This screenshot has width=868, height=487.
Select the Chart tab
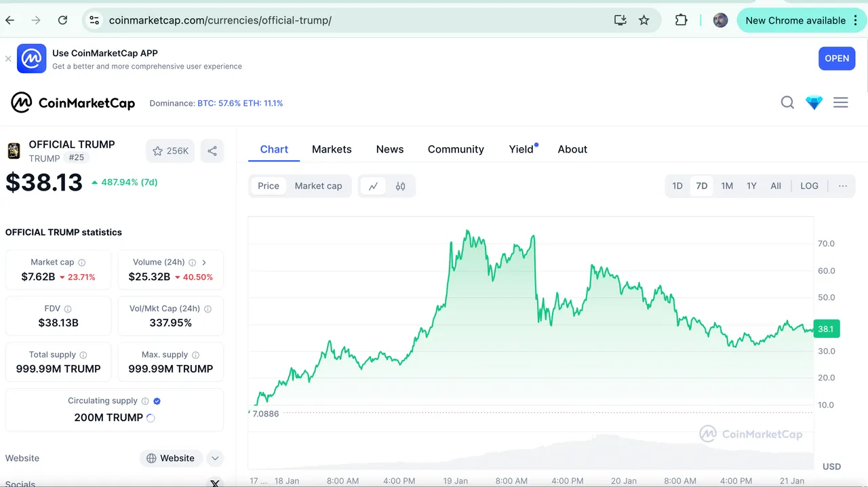(274, 149)
